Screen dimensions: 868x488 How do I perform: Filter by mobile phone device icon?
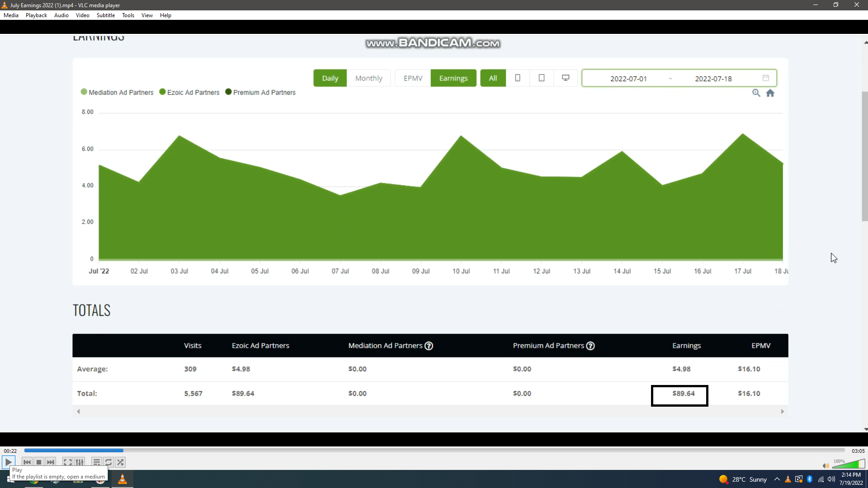click(518, 78)
